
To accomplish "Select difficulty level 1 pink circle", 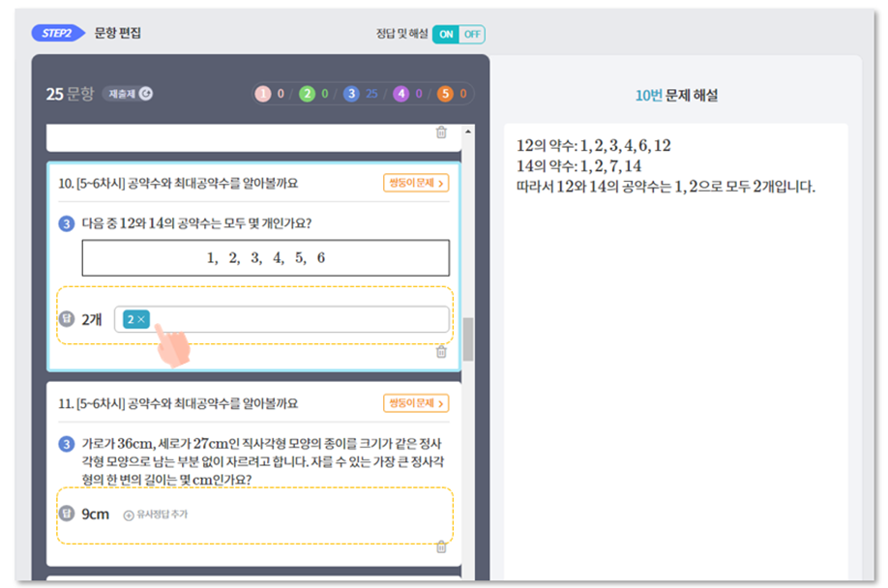I will pos(263,94).
